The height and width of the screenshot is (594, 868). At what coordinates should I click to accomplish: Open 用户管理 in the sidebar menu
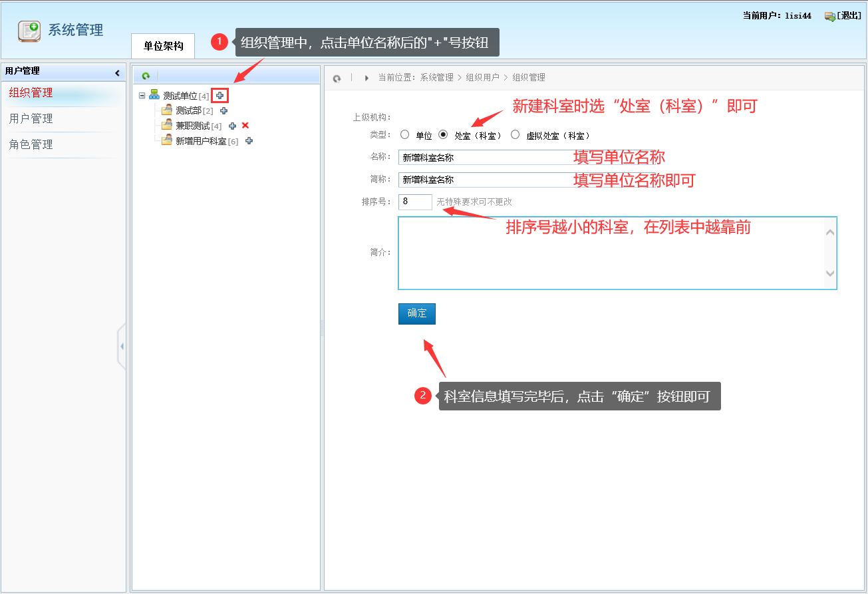[x=31, y=119]
